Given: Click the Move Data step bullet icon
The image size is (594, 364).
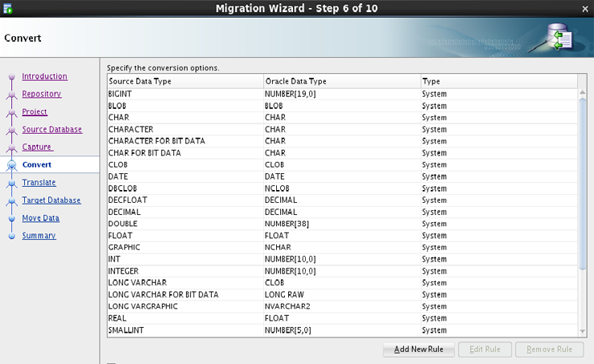Looking at the screenshot, I should pyautogui.click(x=12, y=218).
